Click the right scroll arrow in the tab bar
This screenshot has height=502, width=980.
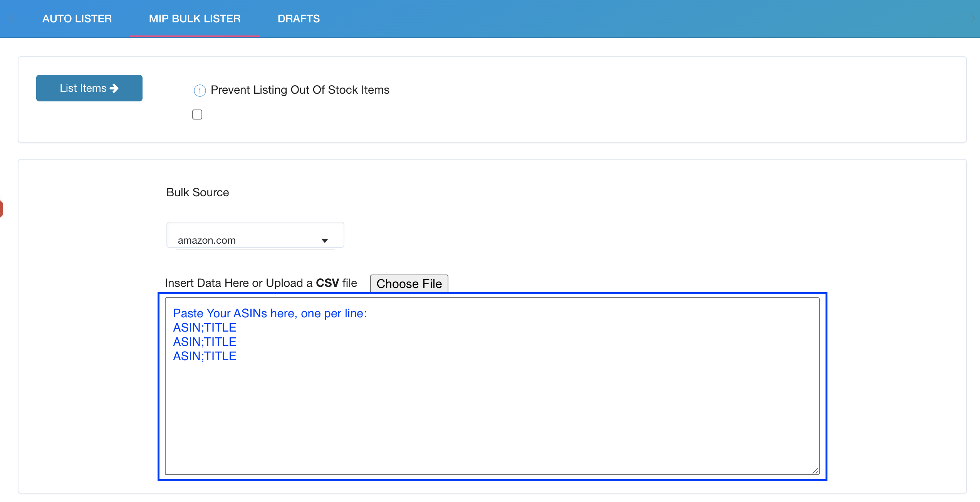[x=973, y=19]
